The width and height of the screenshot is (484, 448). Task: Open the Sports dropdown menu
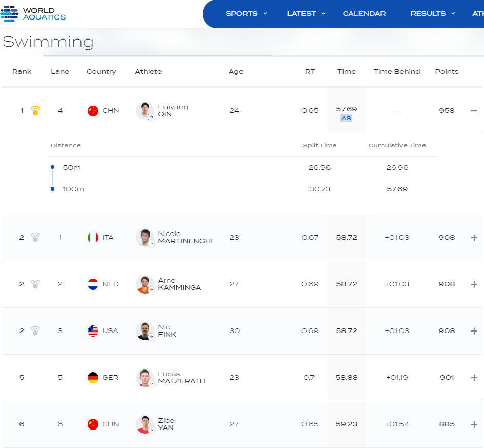click(x=246, y=13)
